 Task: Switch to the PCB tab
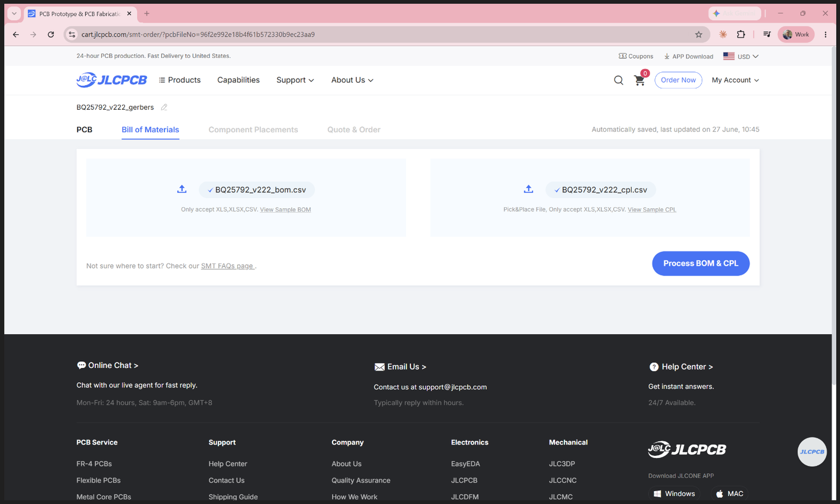coord(85,129)
